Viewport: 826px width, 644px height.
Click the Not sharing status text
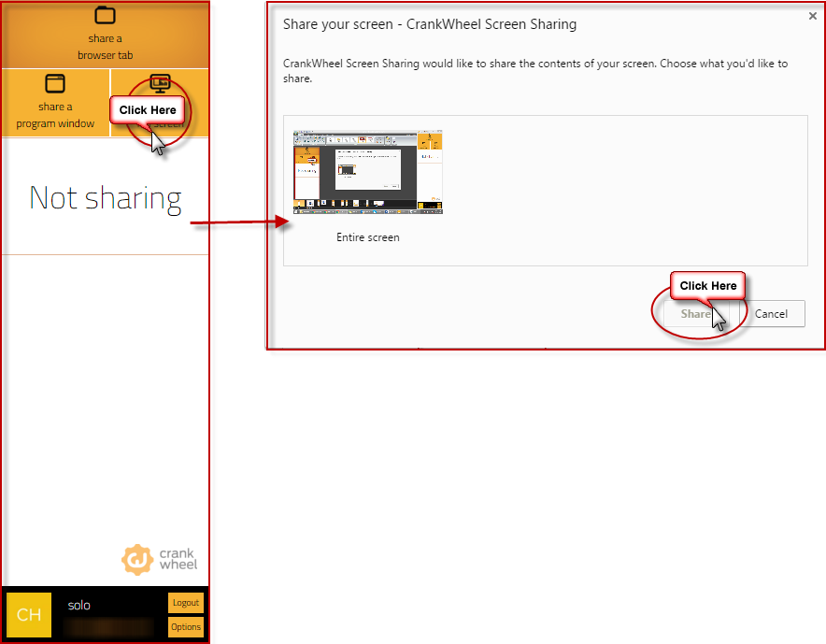[x=106, y=198]
